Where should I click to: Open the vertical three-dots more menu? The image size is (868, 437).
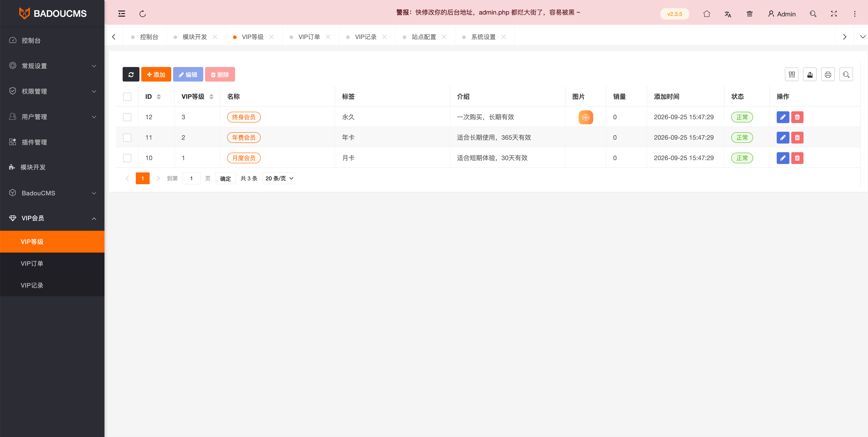pyautogui.click(x=855, y=14)
